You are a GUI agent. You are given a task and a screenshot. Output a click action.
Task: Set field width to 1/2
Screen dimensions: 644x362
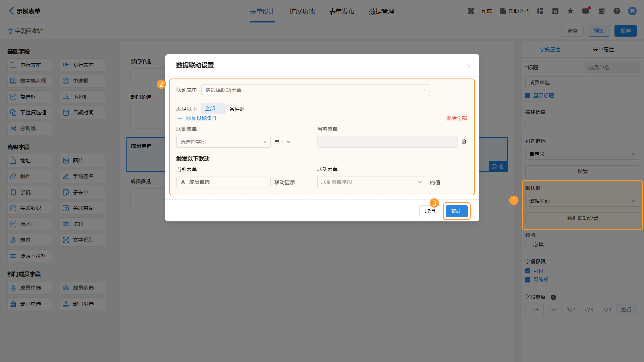click(571, 310)
